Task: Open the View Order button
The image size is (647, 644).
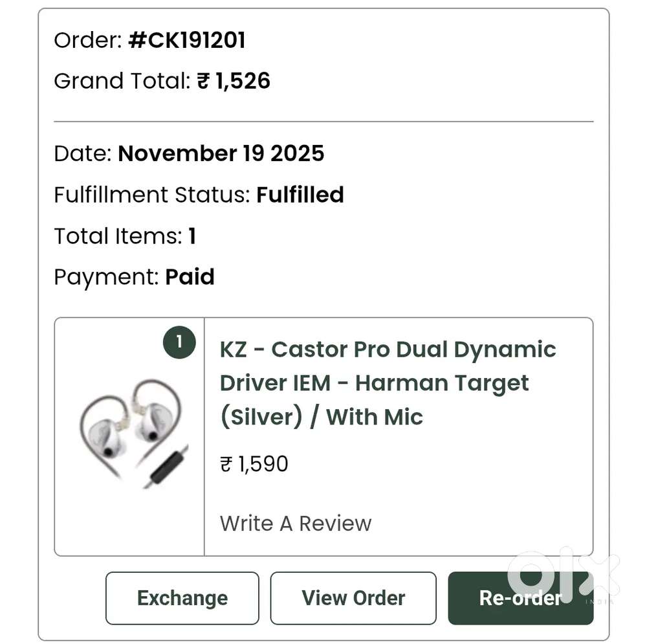Action: [x=353, y=598]
